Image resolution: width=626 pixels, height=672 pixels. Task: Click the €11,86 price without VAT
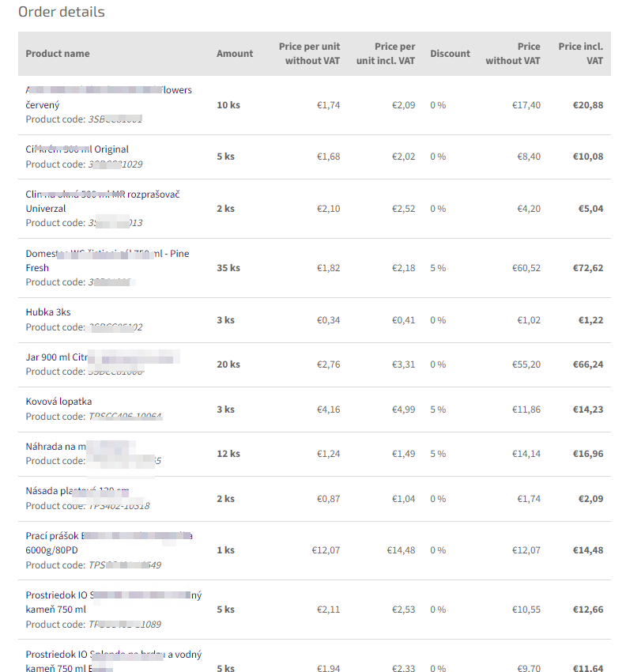coord(526,410)
